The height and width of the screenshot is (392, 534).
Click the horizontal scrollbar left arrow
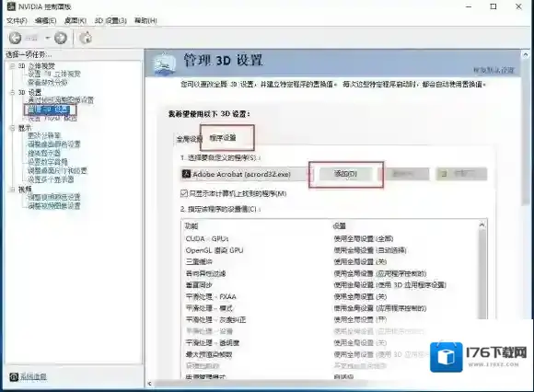pos(150,384)
